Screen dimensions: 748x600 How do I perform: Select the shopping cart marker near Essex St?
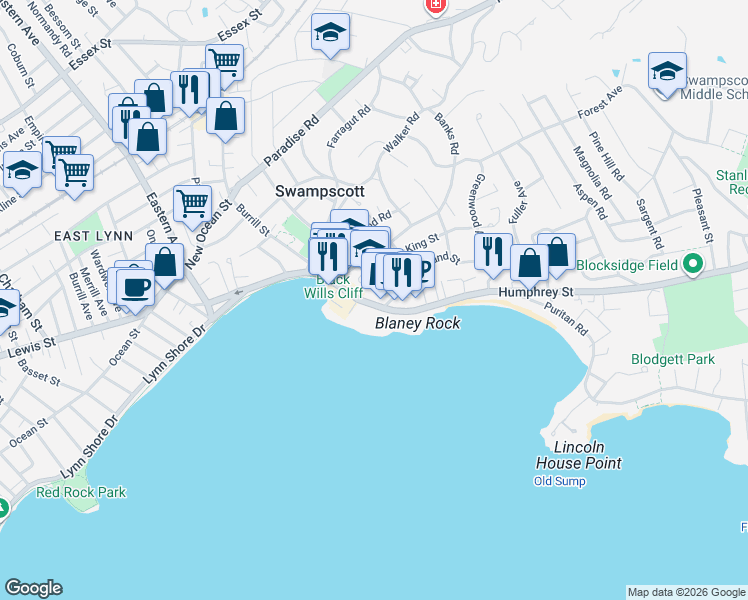(x=225, y=63)
